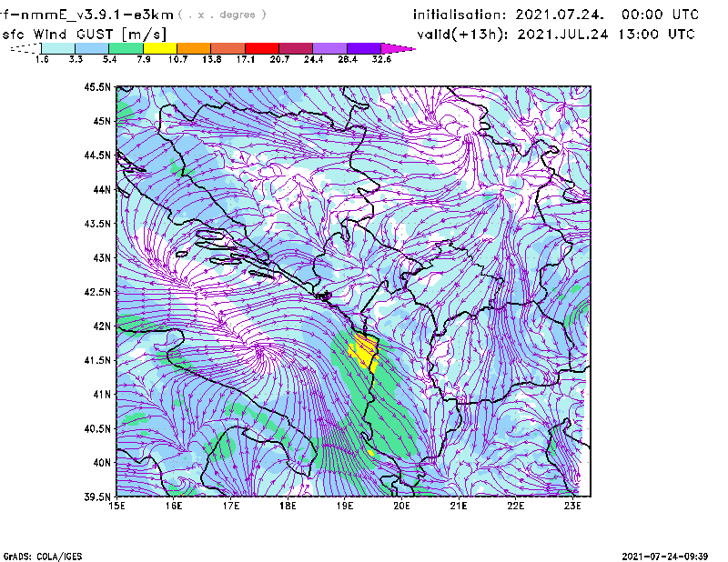The width and height of the screenshot is (728, 562).
Task: Click the yellow gust patch on the map
Action: (364, 352)
